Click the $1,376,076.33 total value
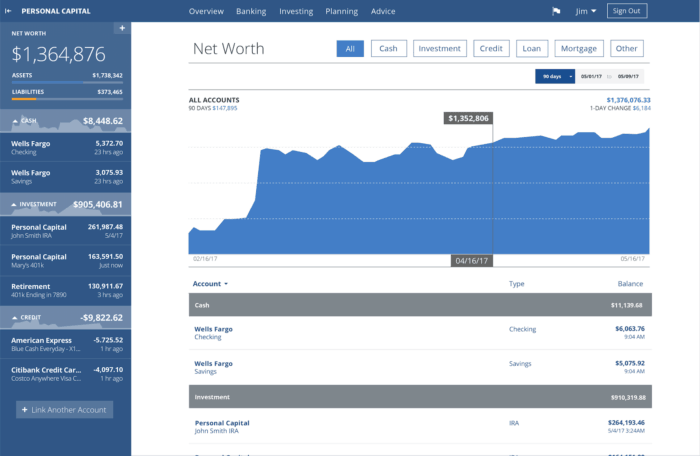Screen dimensions: 700x456 (628, 100)
